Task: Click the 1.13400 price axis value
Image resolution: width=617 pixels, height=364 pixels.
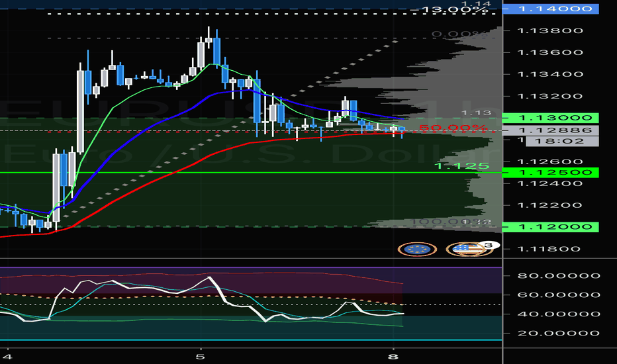Action: (x=549, y=74)
